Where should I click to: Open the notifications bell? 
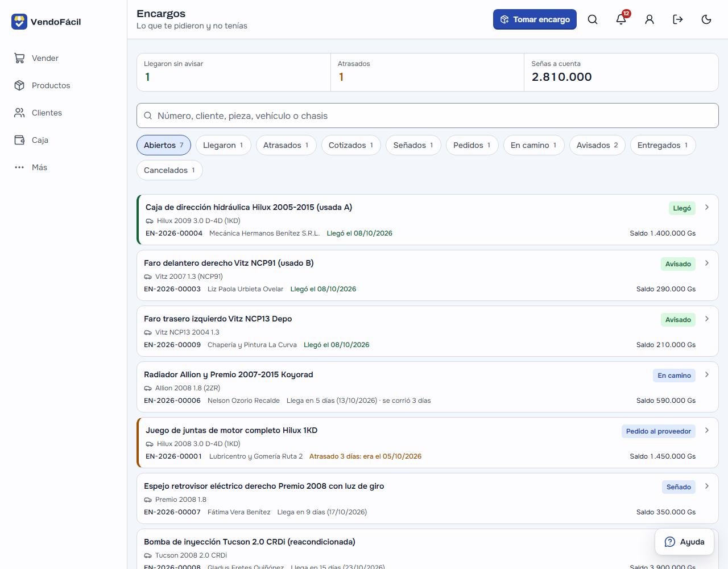[621, 19]
